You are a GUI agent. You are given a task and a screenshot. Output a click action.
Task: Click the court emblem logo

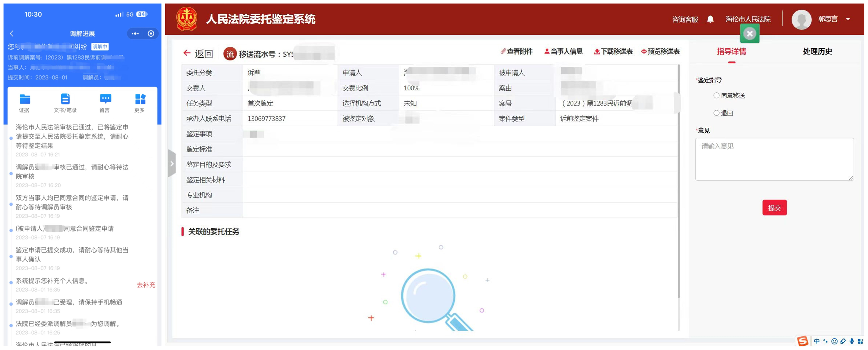pos(187,19)
